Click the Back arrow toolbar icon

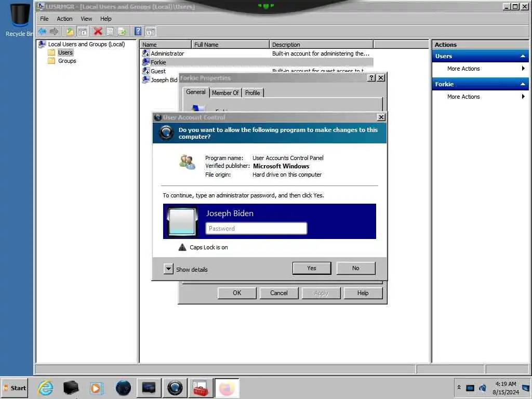(x=42, y=32)
